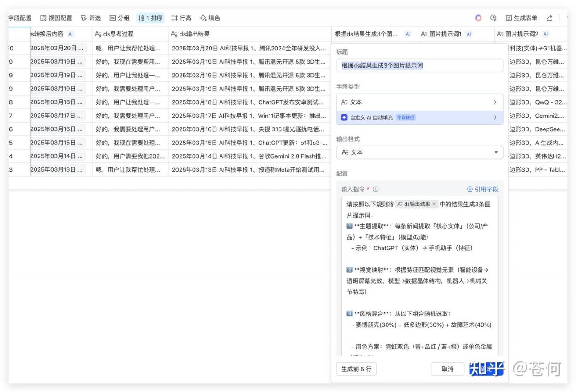Select cell 嗯，用户让我帮忙处理 in 03月20日 row
The height and width of the screenshot is (392, 576).
(x=130, y=48)
